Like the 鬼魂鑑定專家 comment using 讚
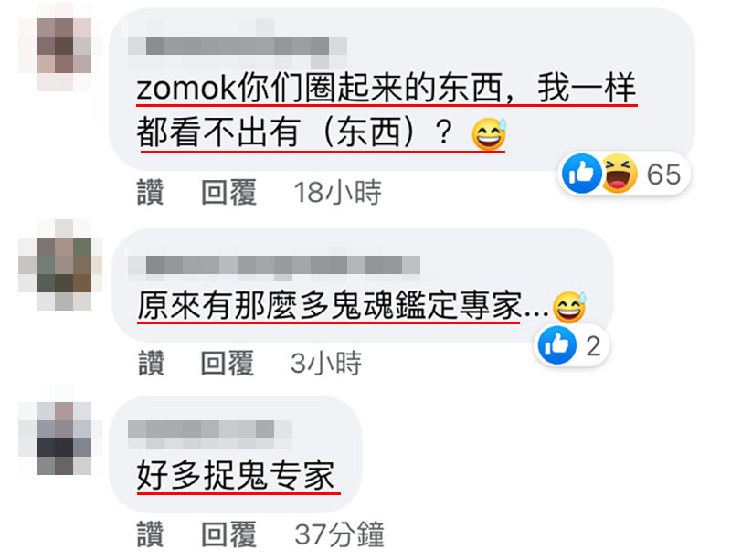 coord(151,363)
